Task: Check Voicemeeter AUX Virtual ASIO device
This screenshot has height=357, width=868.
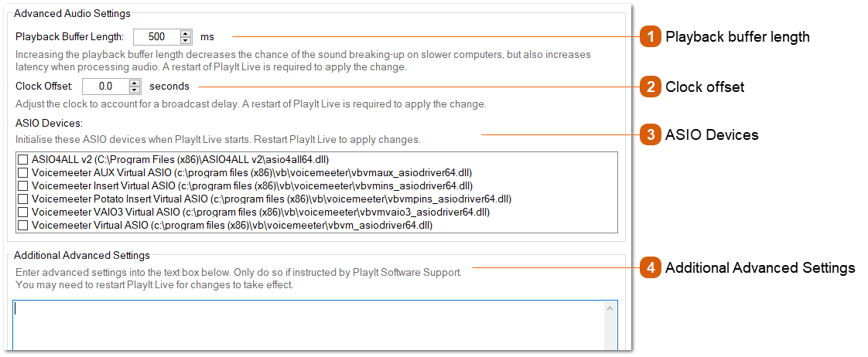Action: point(23,172)
